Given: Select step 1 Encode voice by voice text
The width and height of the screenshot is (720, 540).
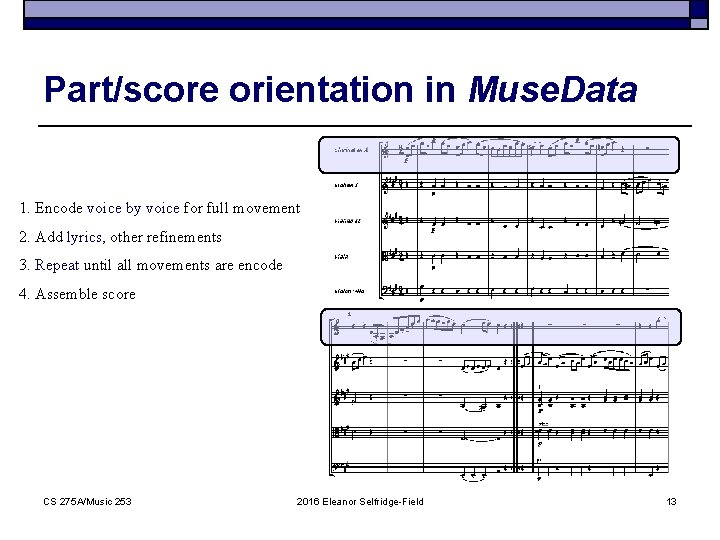Looking at the screenshot, I should tap(159, 208).
